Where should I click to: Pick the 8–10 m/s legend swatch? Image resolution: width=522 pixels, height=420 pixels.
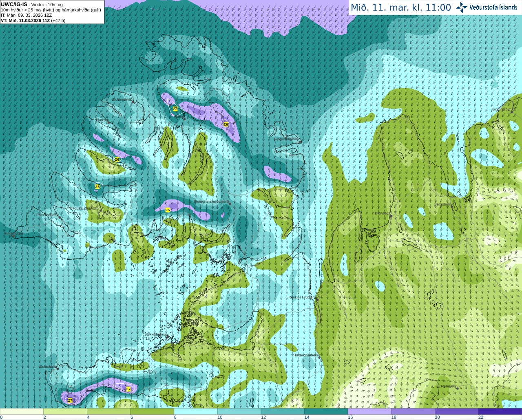click(x=196, y=411)
